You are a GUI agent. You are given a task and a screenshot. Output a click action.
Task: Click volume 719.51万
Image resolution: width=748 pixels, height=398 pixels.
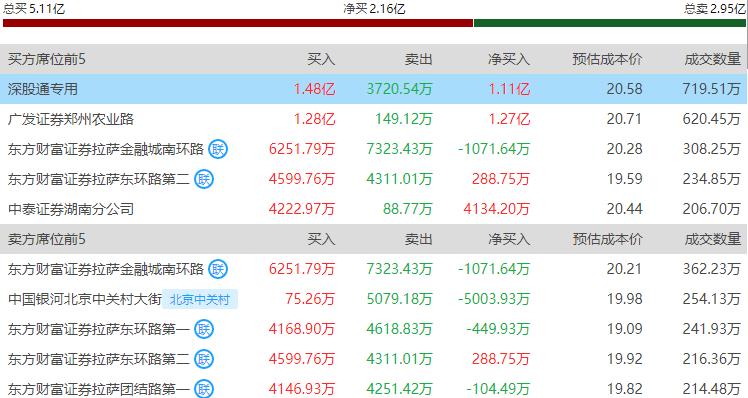tap(711, 89)
